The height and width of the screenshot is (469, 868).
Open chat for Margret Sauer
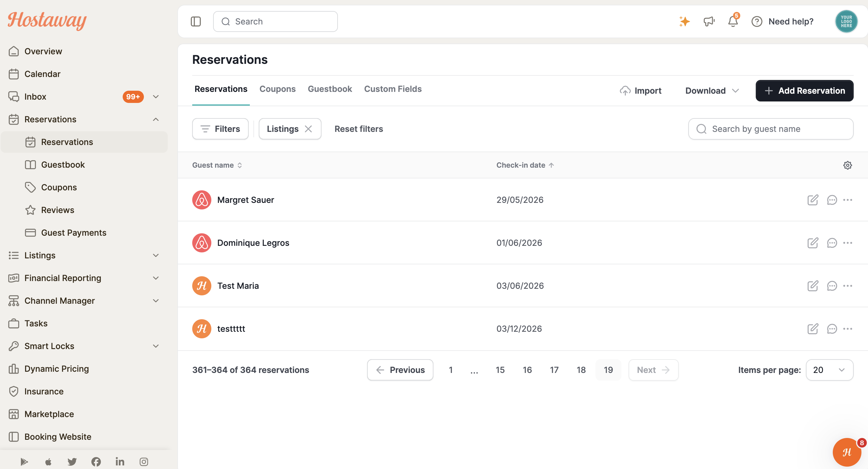tap(832, 200)
